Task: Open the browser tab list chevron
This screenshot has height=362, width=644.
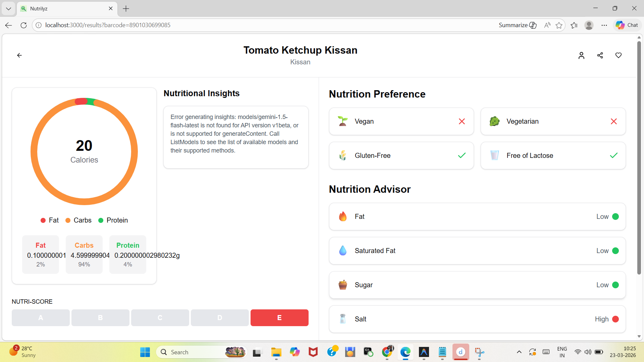Action: click(x=8, y=9)
